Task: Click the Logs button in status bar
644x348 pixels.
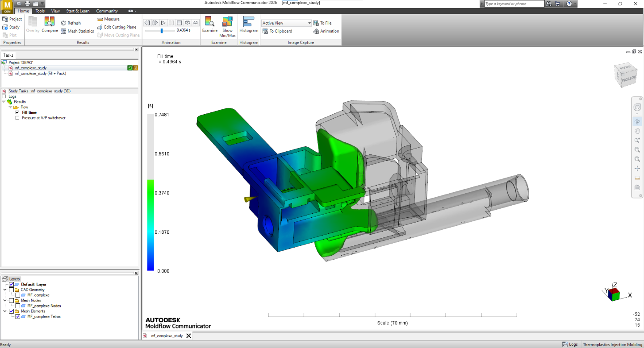Action: (570, 344)
